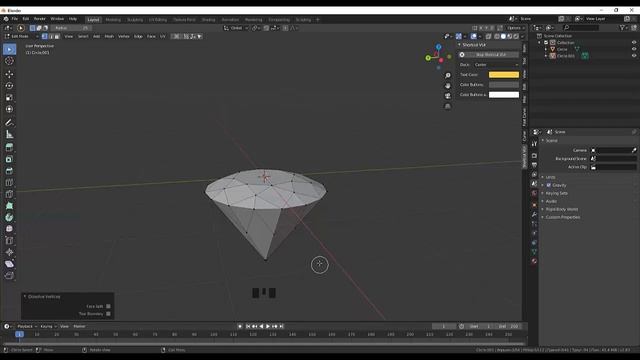Select the Edge Slide tool
640x360 pixels.
(9, 240)
